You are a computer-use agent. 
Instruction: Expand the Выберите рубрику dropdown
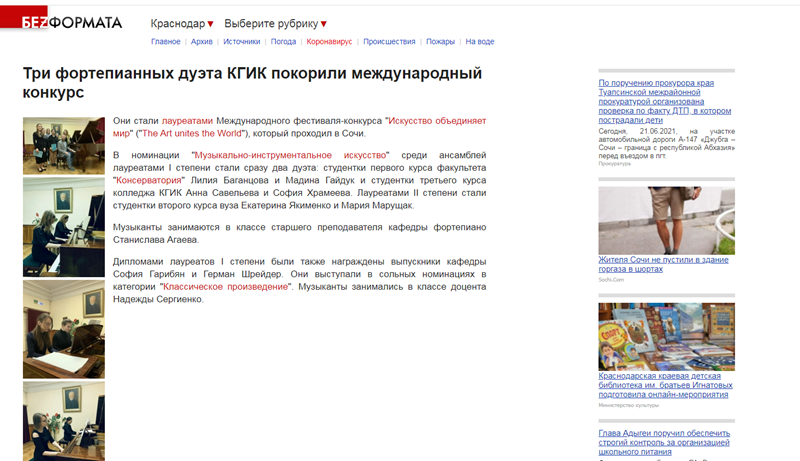(275, 23)
